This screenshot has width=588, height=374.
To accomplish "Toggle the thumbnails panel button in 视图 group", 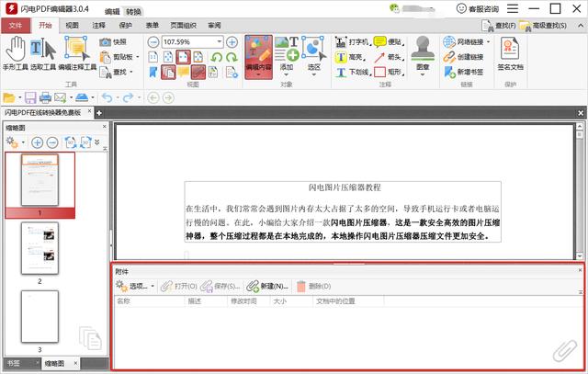I will tap(168, 72).
